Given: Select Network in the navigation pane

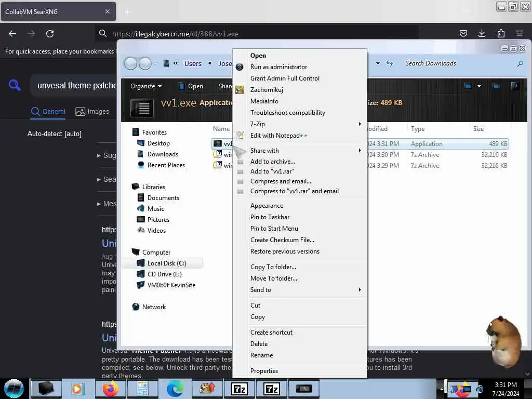Looking at the screenshot, I should [154, 307].
